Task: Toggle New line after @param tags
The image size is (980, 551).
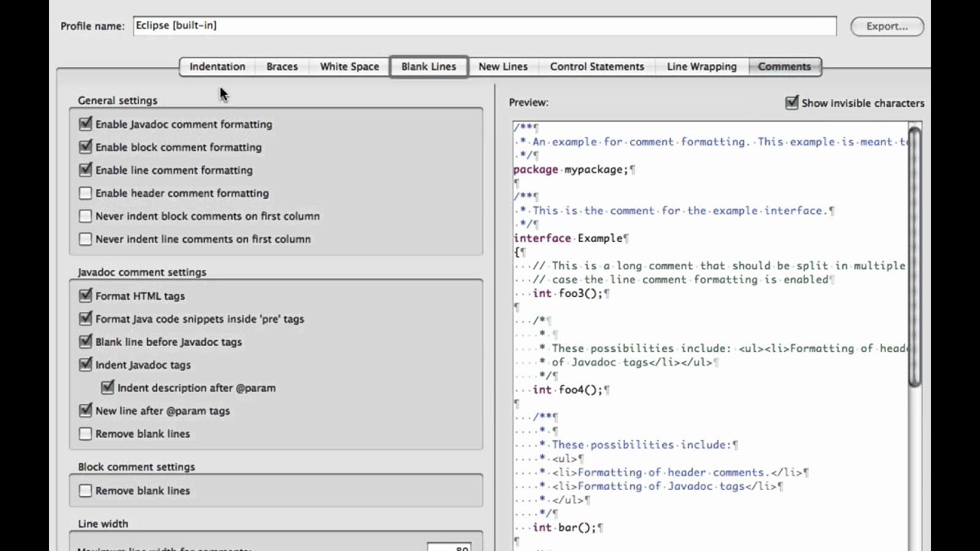Action: click(85, 410)
